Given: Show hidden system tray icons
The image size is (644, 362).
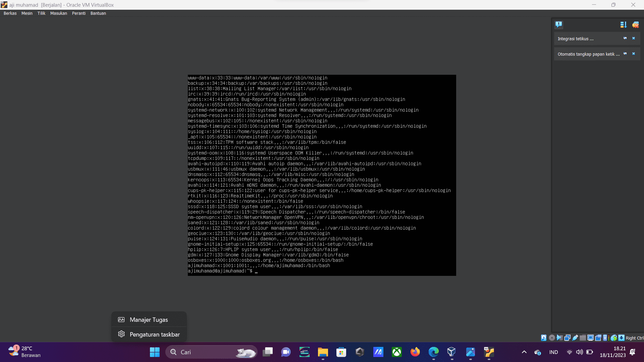Looking at the screenshot, I should tap(524, 352).
